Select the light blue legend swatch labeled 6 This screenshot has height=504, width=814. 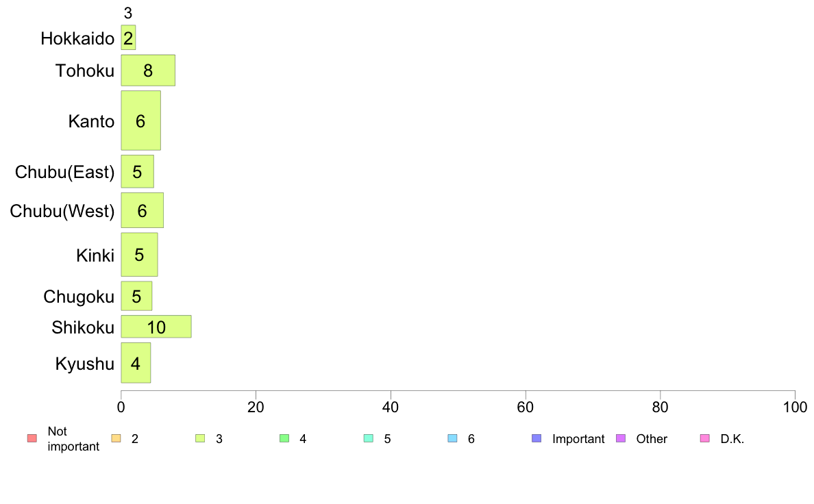point(453,438)
